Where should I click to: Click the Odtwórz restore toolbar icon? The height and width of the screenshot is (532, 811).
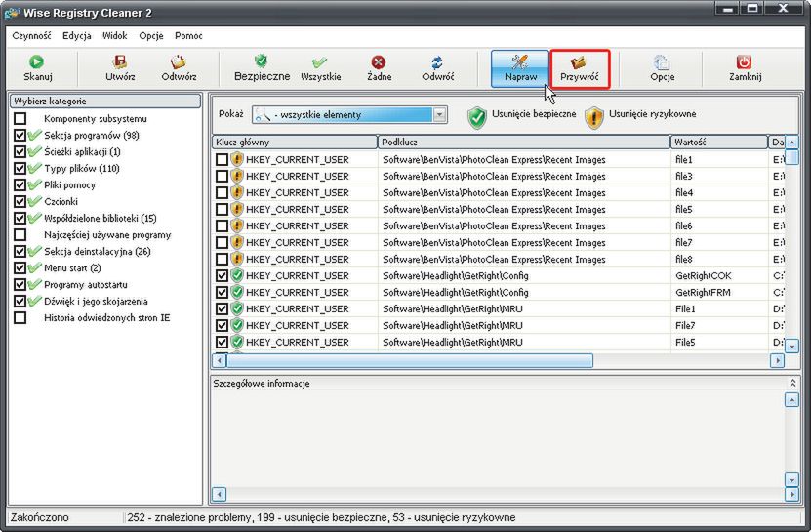click(x=179, y=62)
